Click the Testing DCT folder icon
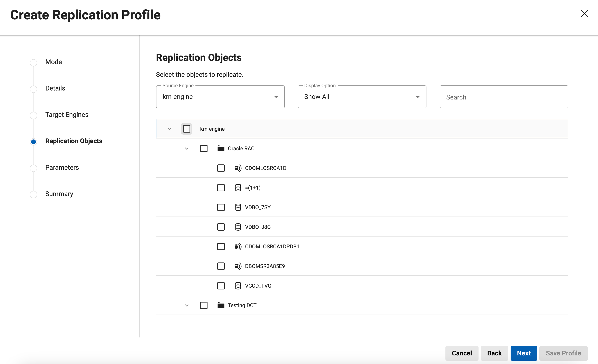 pos(221,305)
